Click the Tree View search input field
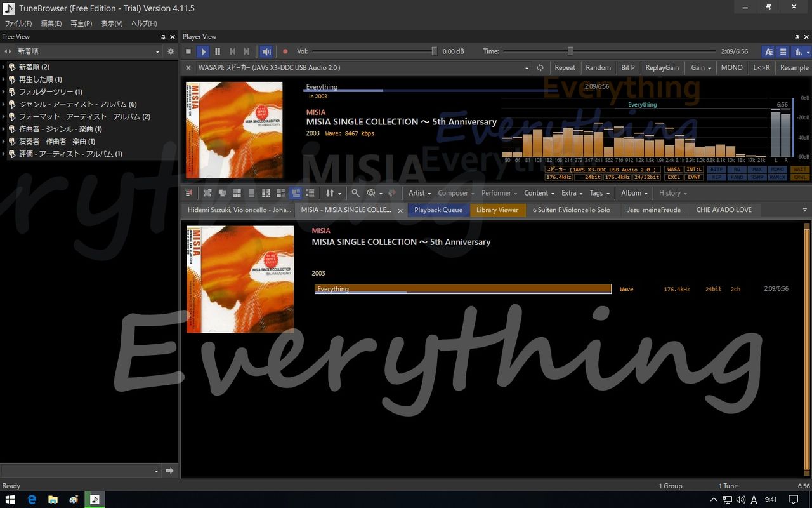 [77, 471]
